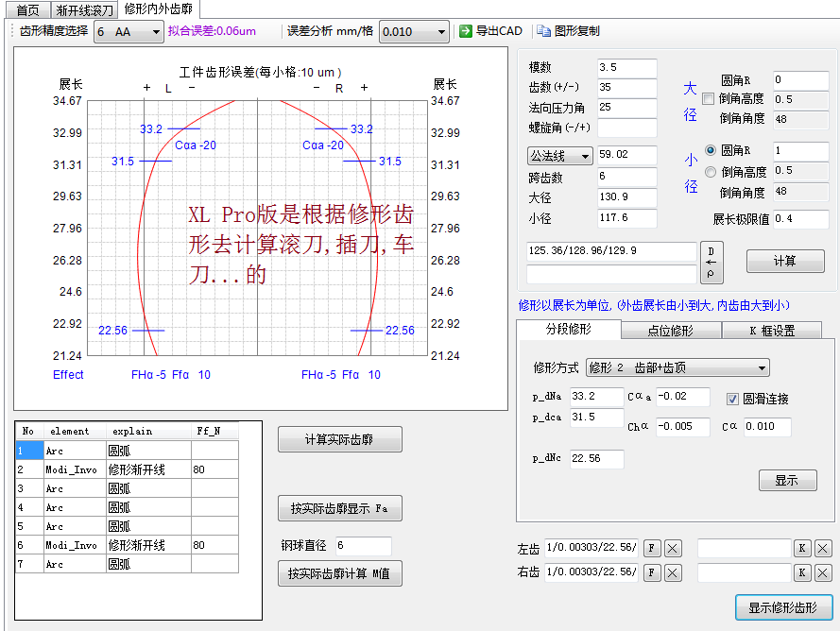840x631 pixels.
Task: Click the 大径 value field 130.9
Action: 626,197
